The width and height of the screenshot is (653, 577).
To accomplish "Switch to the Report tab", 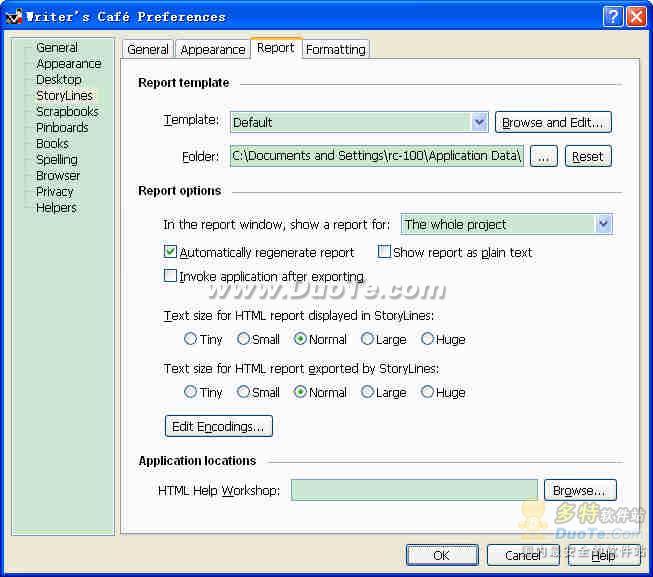I will pyautogui.click(x=276, y=48).
